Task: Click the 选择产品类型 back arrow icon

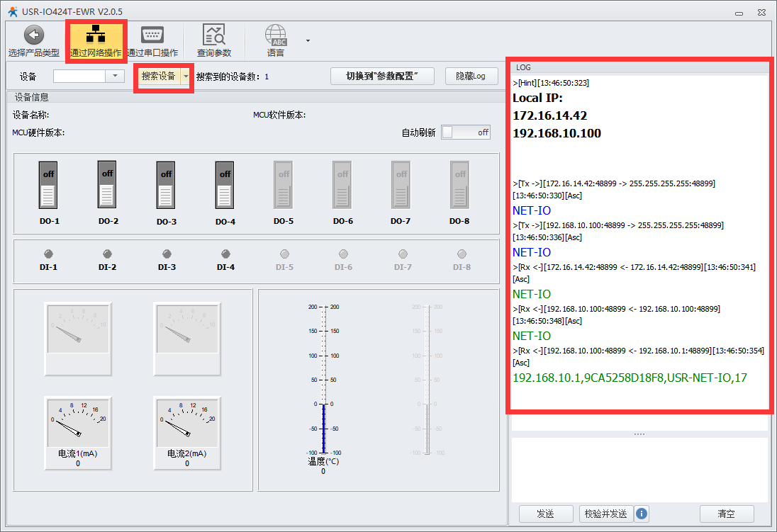Action: tap(34, 35)
